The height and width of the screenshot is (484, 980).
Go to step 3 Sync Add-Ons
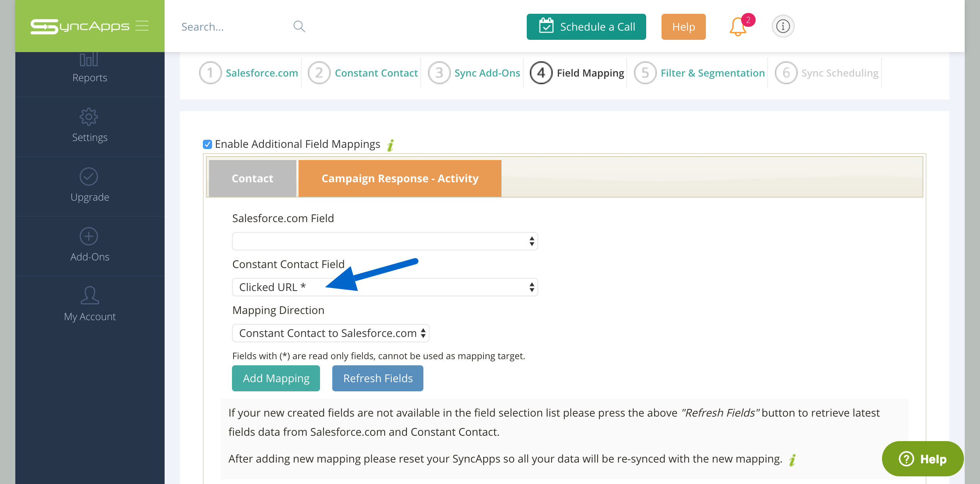[474, 73]
